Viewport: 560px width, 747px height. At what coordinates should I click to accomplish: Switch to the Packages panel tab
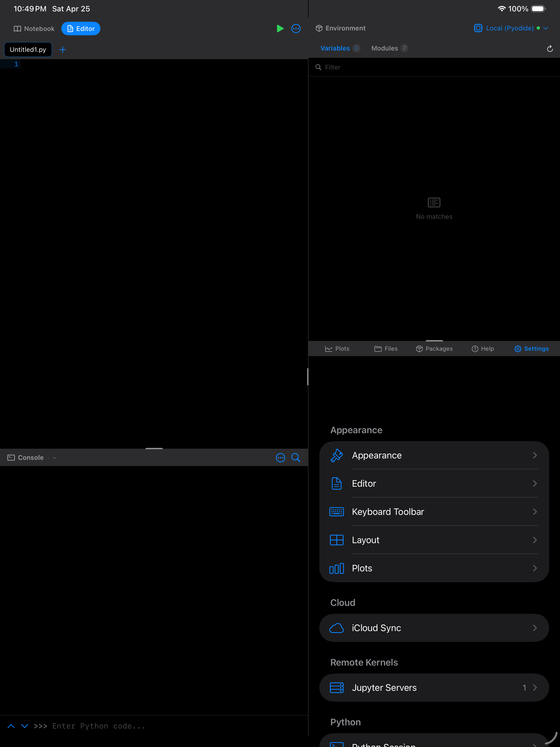click(434, 349)
